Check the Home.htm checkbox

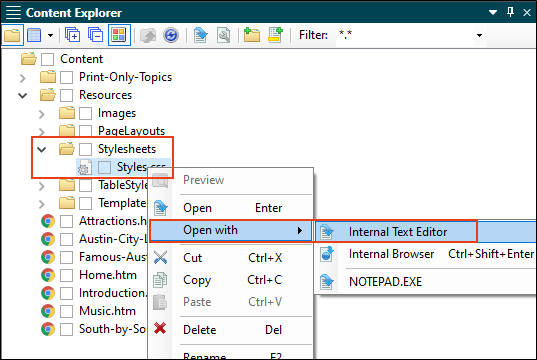pos(66,275)
